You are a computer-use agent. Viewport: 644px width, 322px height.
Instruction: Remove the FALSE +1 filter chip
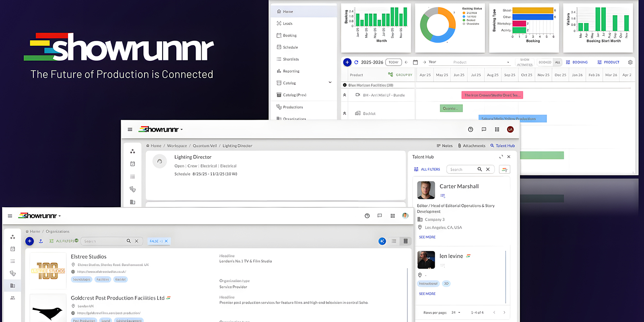[166, 241]
